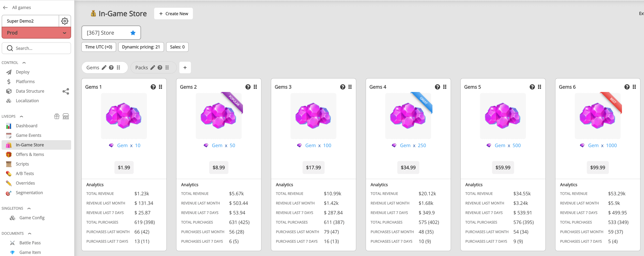Open the Prod environment dropdown

coord(37,33)
